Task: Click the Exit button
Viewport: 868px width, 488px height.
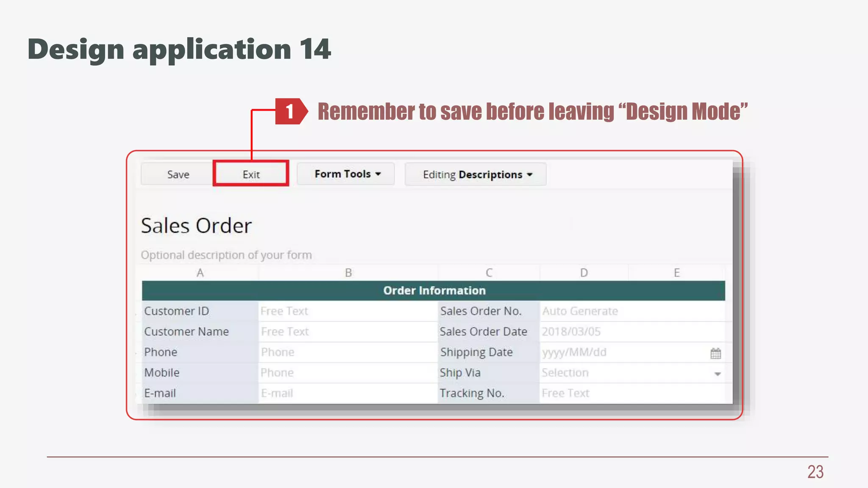Action: tap(251, 174)
